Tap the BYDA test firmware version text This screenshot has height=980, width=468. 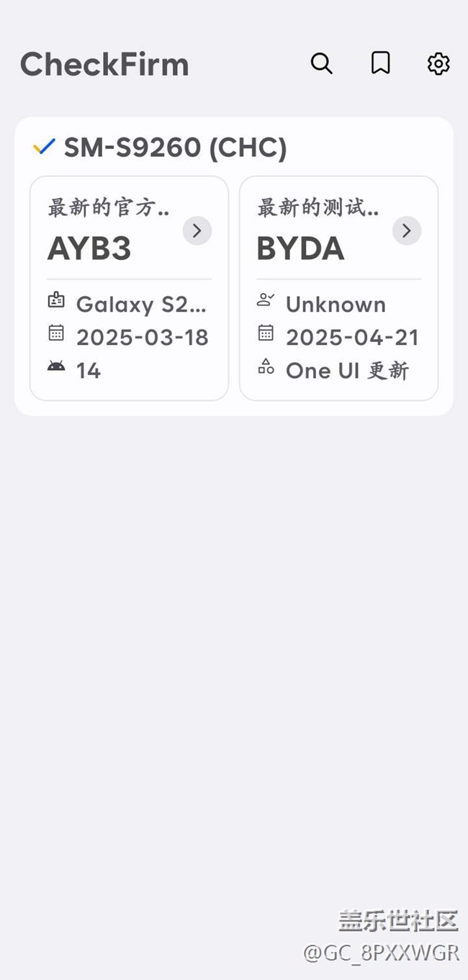[x=300, y=249]
